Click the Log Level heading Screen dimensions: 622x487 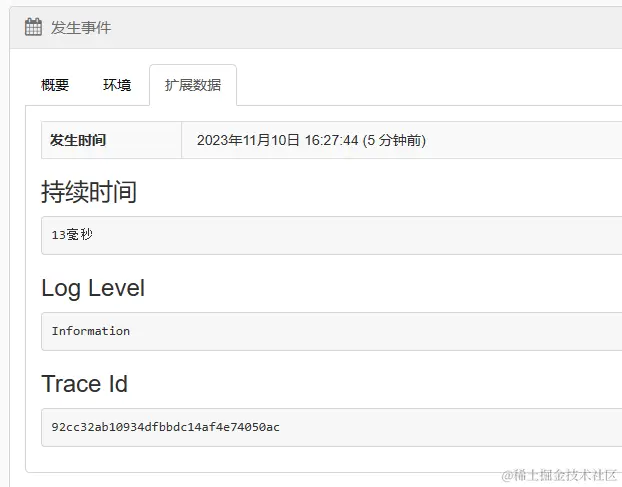93,288
